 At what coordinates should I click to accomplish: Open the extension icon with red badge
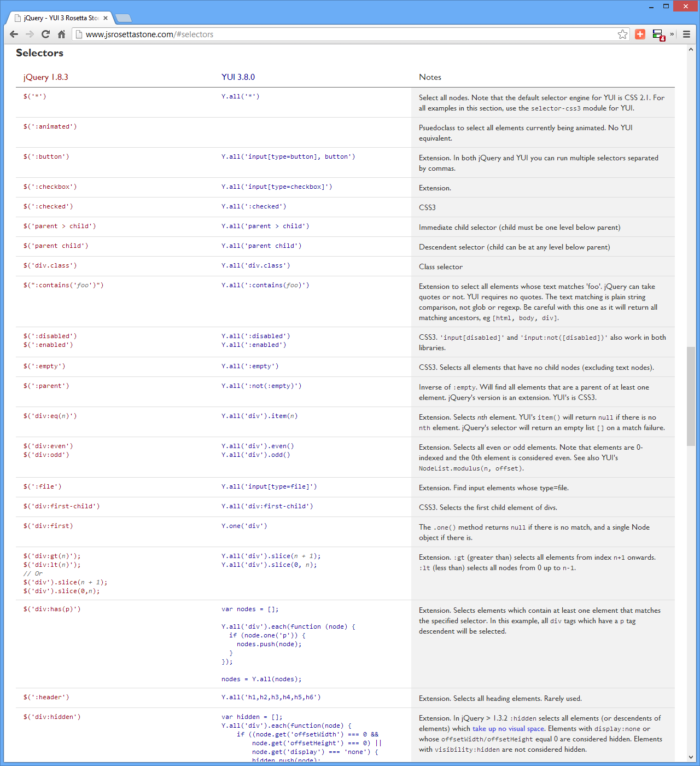658,35
